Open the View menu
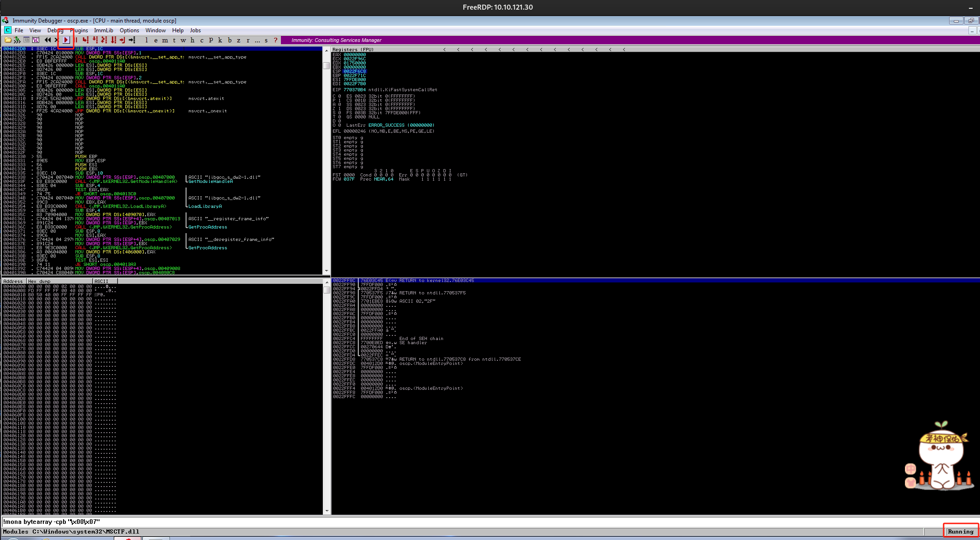Viewport: 980px width, 540px height. click(35, 30)
